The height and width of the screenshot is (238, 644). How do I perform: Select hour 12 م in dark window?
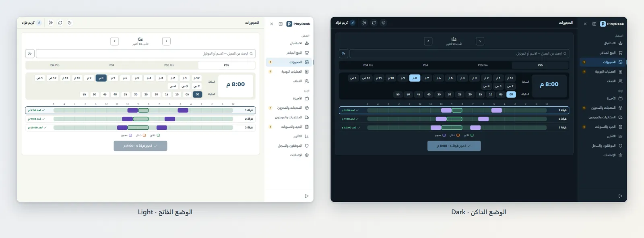point(510,78)
